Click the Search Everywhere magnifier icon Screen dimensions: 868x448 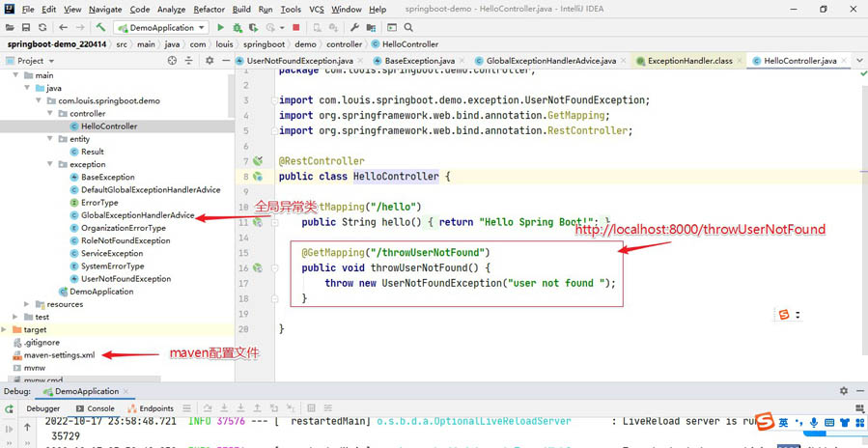click(x=408, y=27)
